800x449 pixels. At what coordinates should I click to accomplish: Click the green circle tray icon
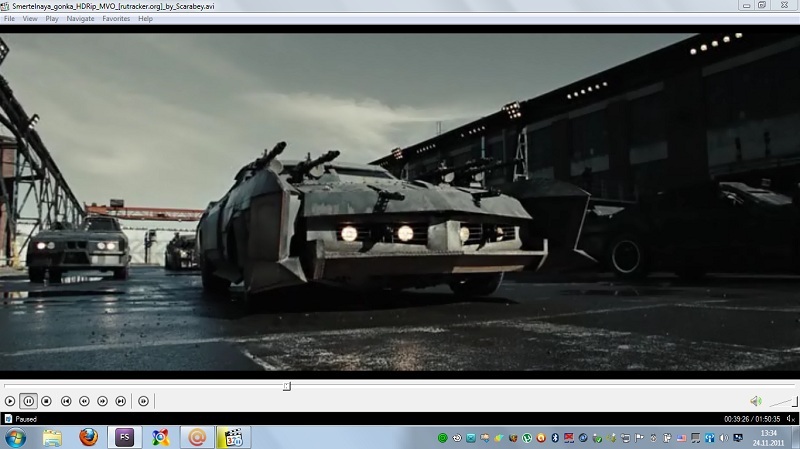(442, 438)
